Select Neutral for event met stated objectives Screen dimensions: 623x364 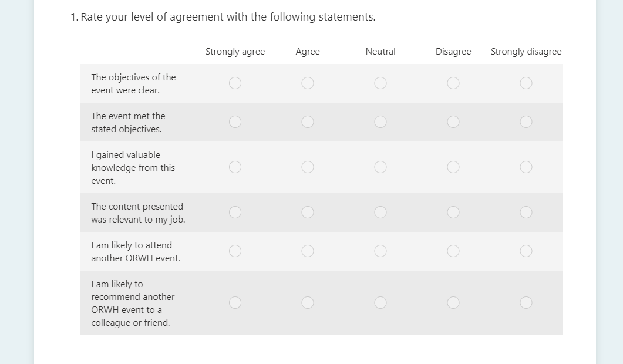(380, 122)
